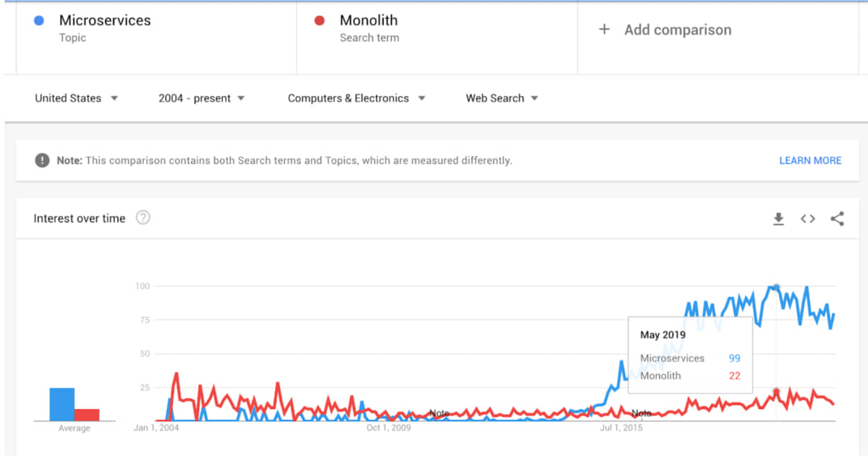
Task: Open the Interest over time help icon
Action: coord(143,217)
